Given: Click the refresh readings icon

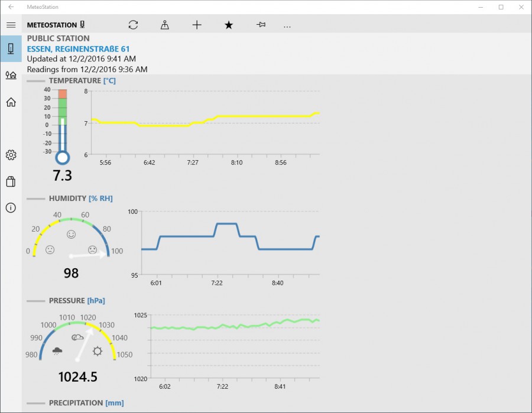Looking at the screenshot, I should [x=133, y=25].
